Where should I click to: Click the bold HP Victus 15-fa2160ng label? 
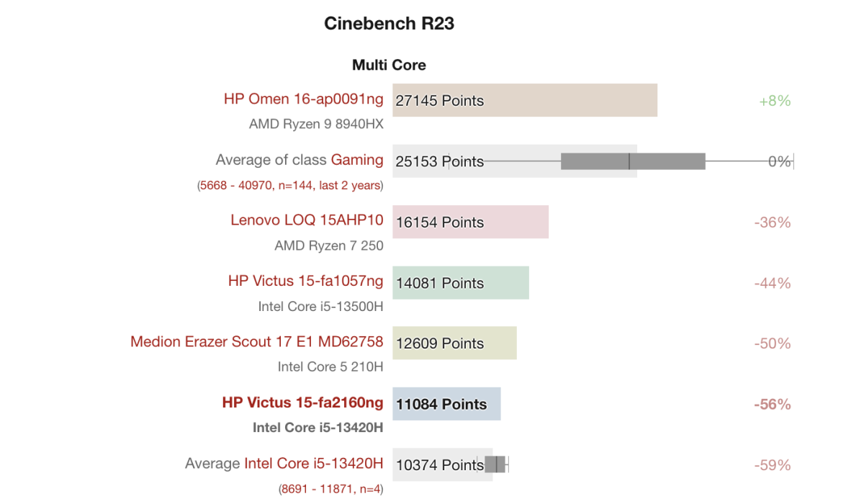(302, 403)
